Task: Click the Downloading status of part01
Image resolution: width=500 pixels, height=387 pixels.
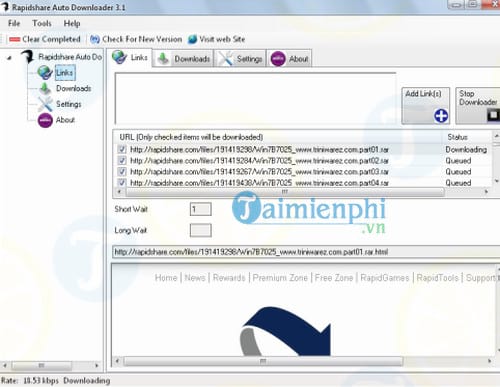Action: click(x=466, y=149)
